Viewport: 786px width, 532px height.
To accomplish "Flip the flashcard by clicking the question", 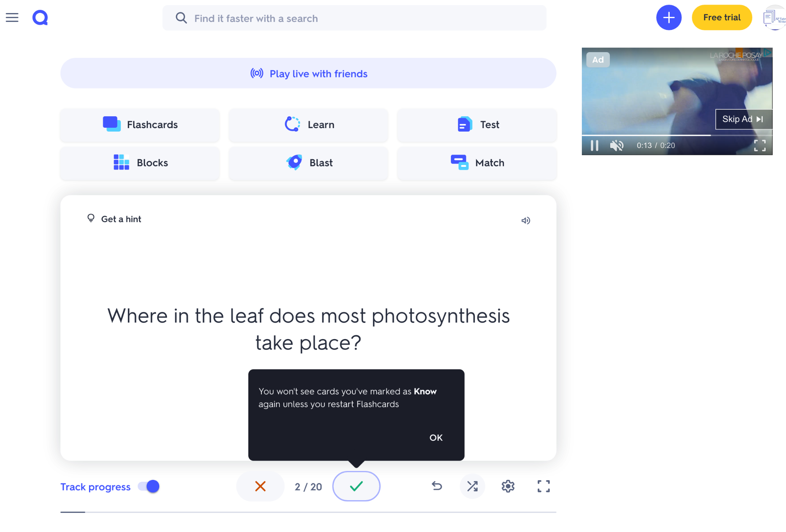I will coord(308,329).
